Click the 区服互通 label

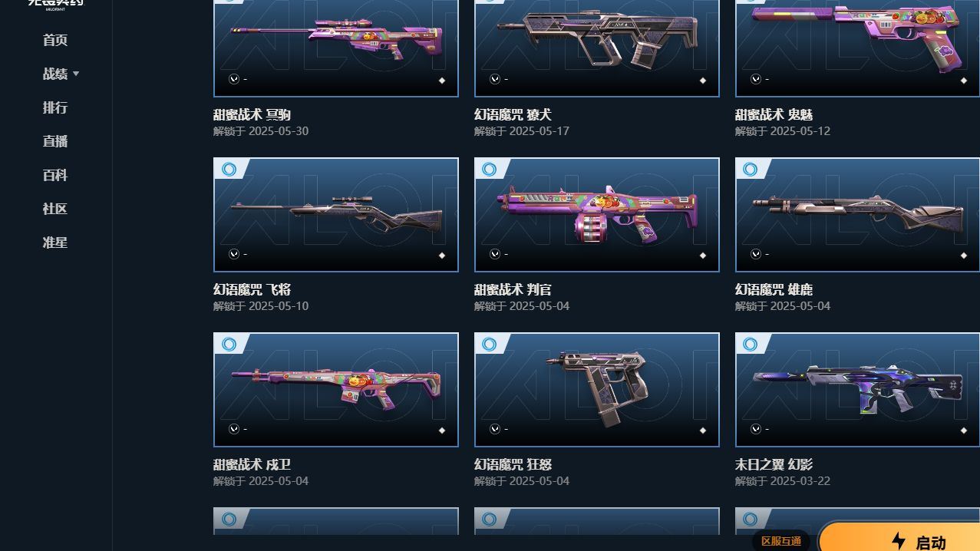click(781, 541)
